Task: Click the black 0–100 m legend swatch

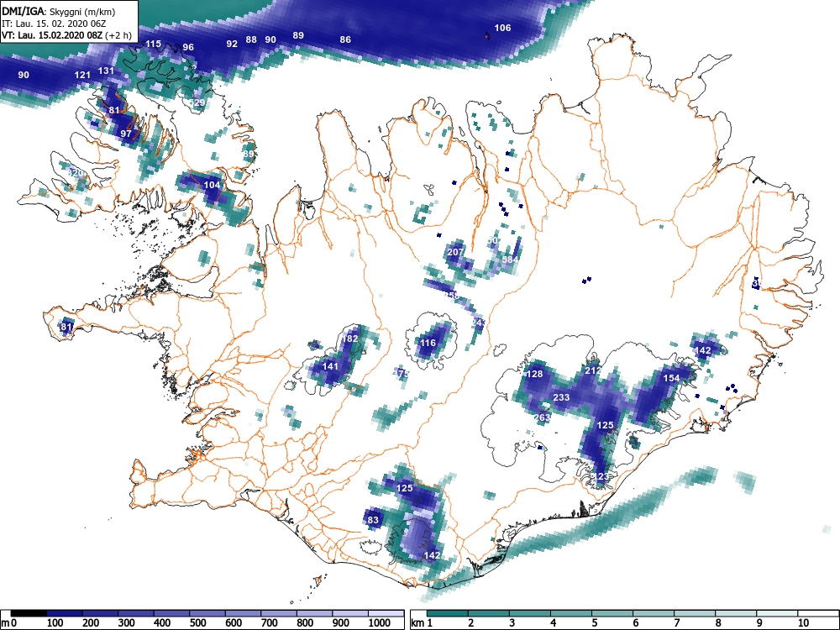Action: tap(29, 613)
